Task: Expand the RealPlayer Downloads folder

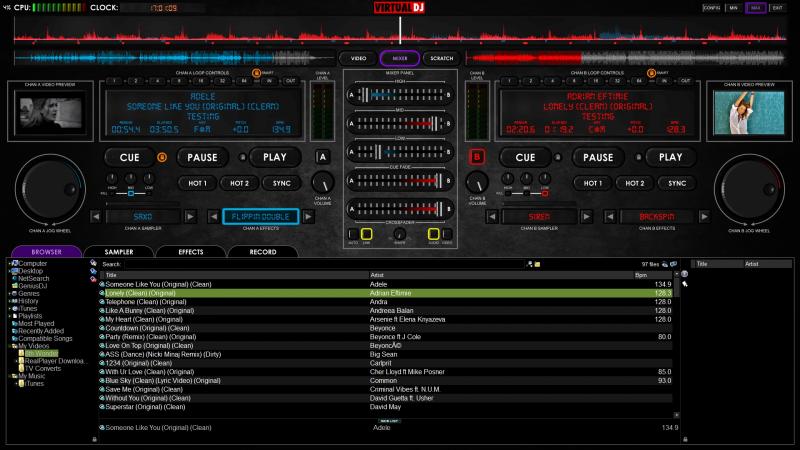Action: click(x=17, y=361)
